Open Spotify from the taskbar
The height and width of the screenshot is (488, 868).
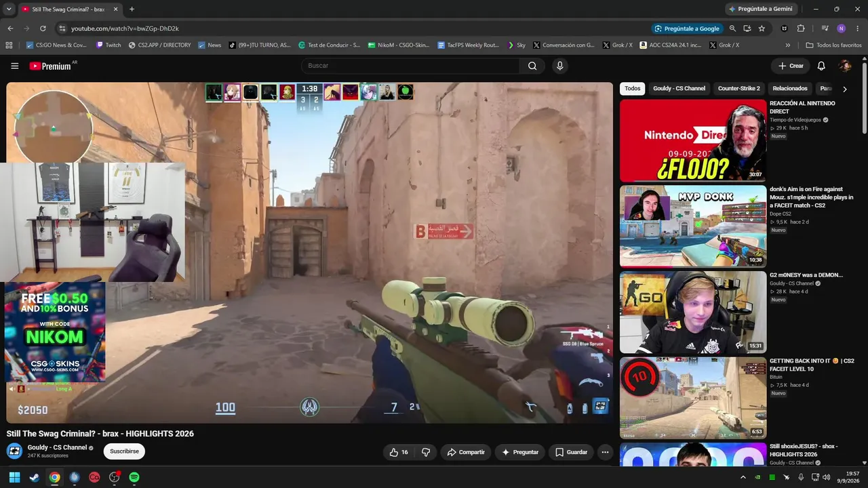[x=134, y=477]
